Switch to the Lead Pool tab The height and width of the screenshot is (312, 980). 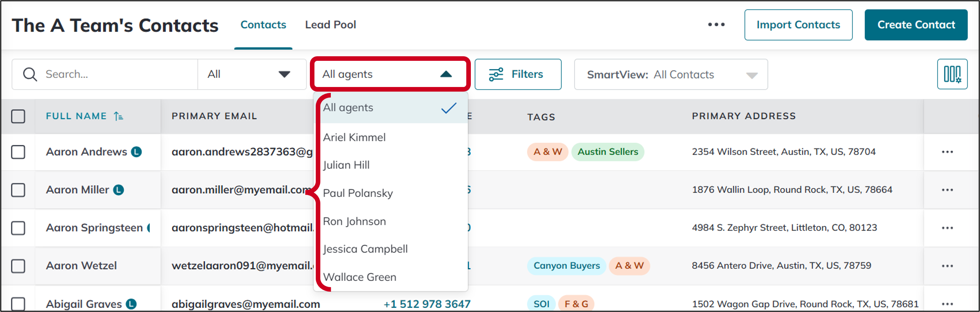click(x=330, y=25)
